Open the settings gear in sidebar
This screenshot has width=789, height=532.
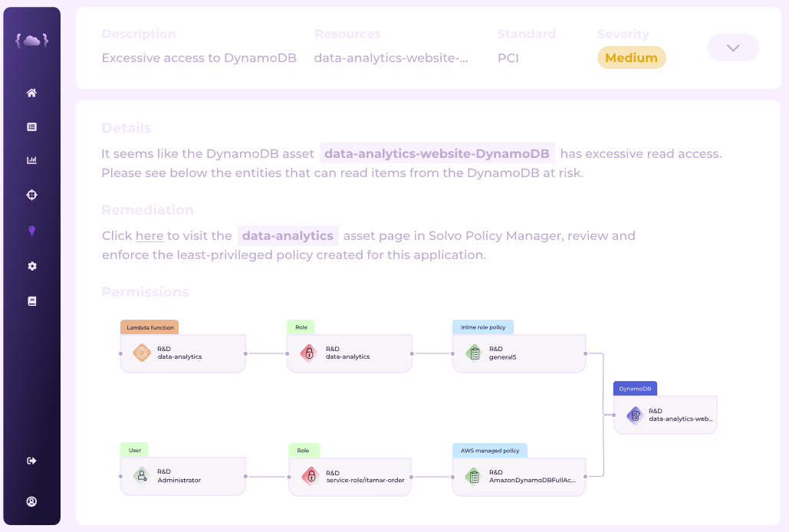tap(31, 266)
